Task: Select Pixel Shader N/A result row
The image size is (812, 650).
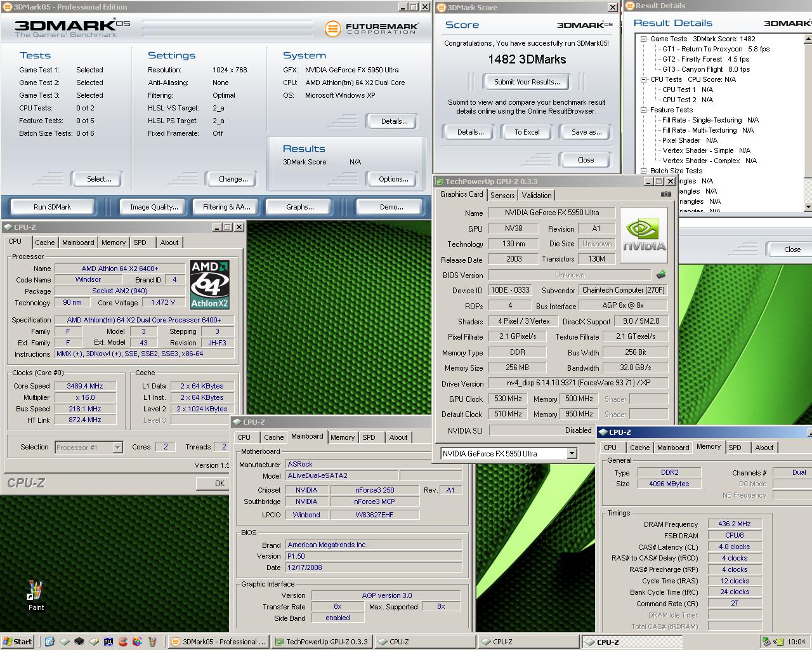Action: [x=690, y=140]
